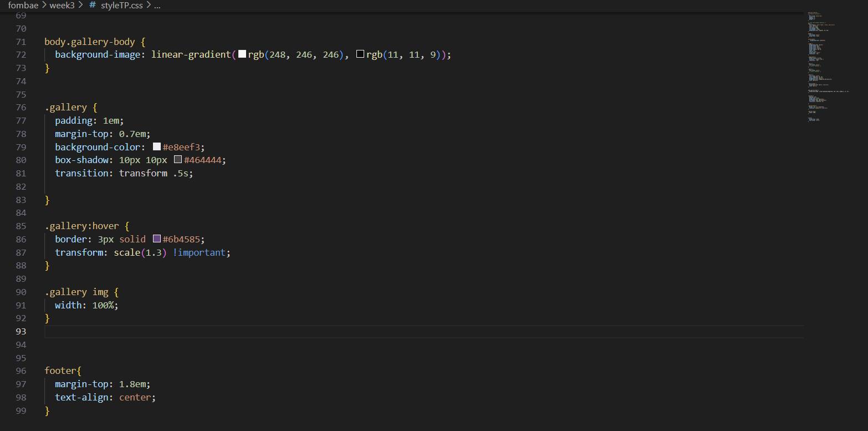Click line number 85
This screenshot has height=431, width=868.
pos(21,226)
